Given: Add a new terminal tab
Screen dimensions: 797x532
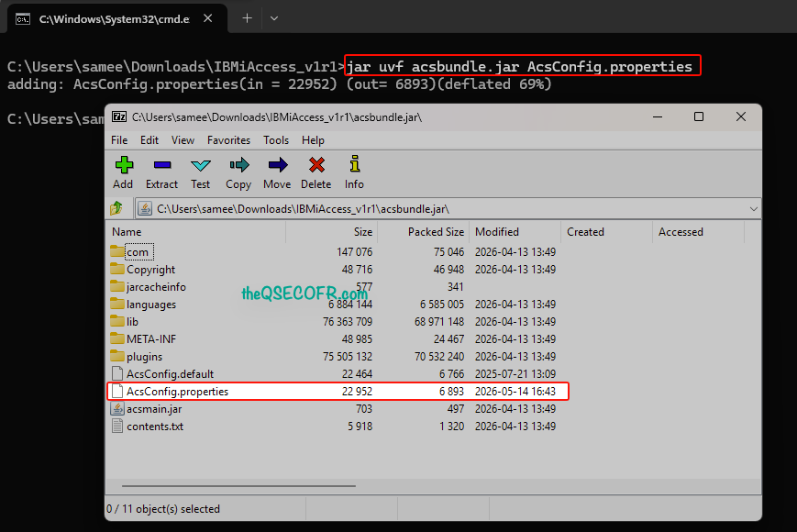Looking at the screenshot, I should pos(247,18).
